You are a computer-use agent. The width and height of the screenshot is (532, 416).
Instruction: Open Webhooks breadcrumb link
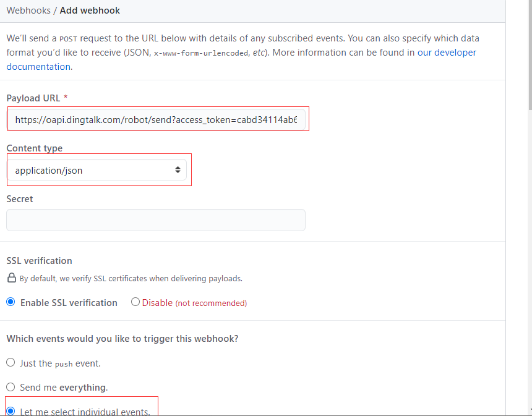pos(28,11)
